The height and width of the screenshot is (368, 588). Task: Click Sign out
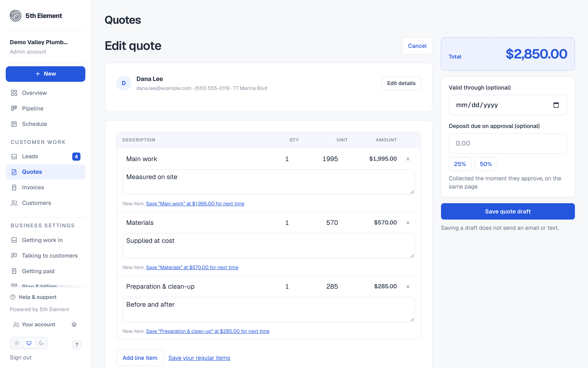pyautogui.click(x=21, y=358)
